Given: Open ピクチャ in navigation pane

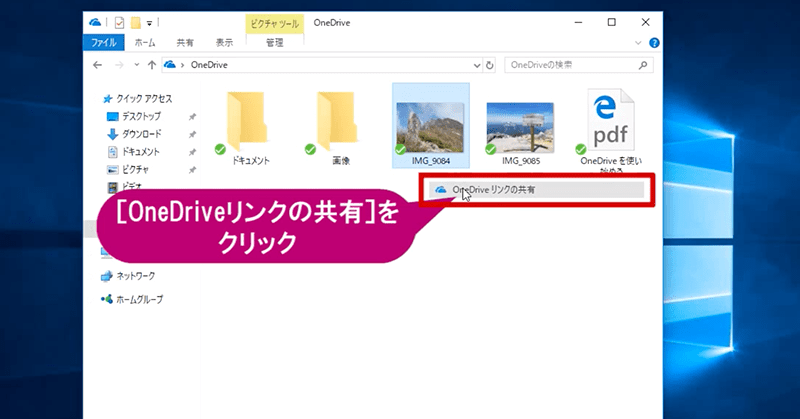Looking at the screenshot, I should (x=135, y=169).
